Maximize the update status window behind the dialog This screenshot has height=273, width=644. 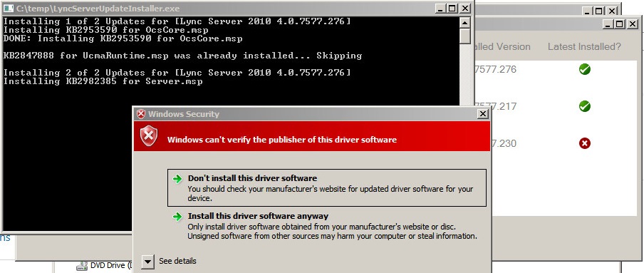click(x=620, y=24)
